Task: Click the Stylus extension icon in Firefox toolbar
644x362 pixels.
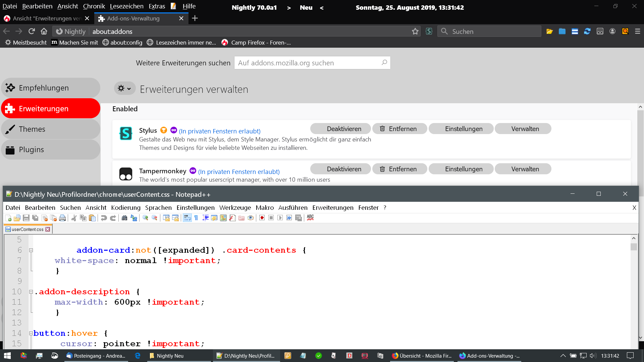Action: [429, 31]
